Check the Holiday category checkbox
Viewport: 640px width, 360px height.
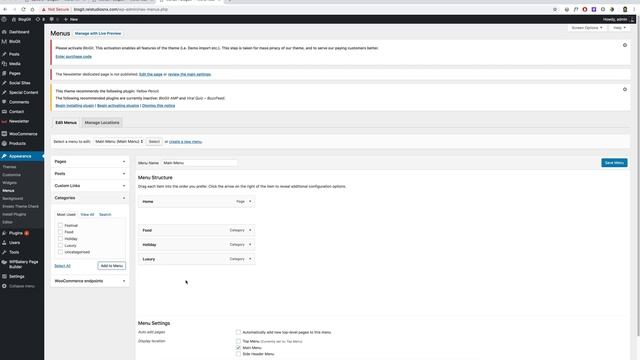click(x=60, y=239)
